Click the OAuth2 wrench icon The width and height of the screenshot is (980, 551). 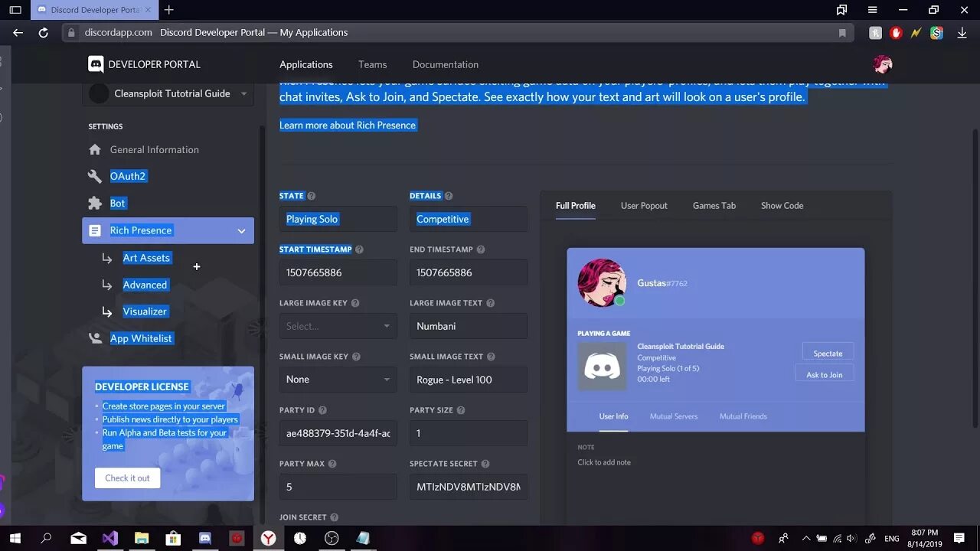(95, 176)
